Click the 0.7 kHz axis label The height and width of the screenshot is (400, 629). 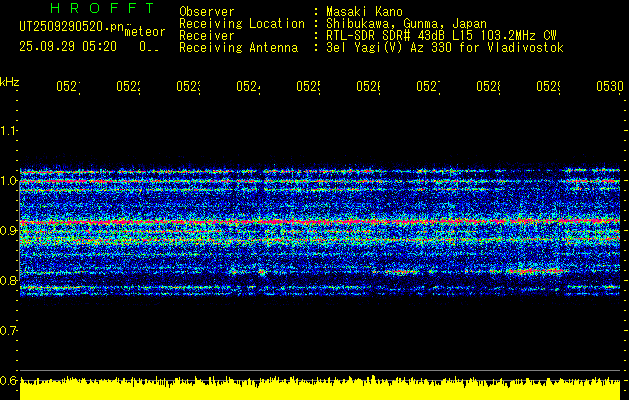[8, 330]
